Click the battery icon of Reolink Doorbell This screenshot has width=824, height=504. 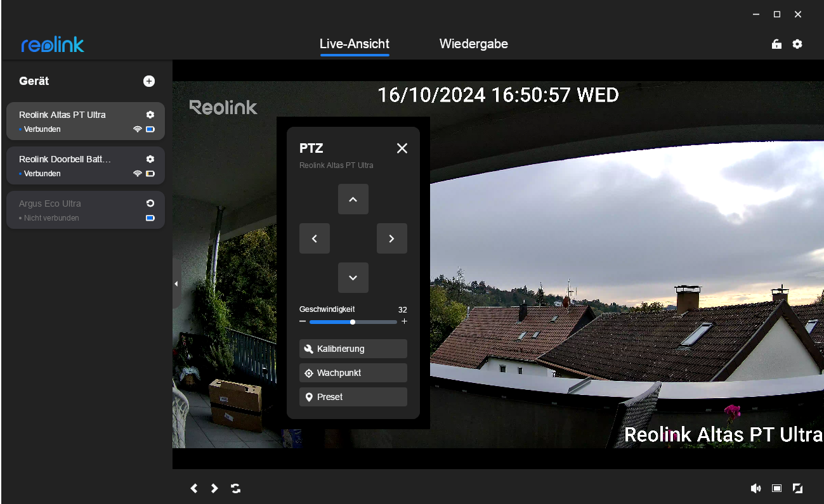coord(150,174)
